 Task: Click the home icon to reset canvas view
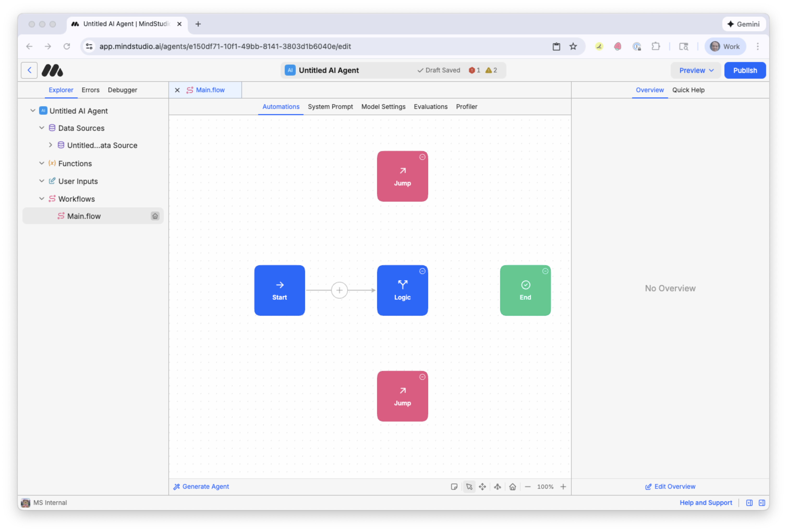[512, 487]
